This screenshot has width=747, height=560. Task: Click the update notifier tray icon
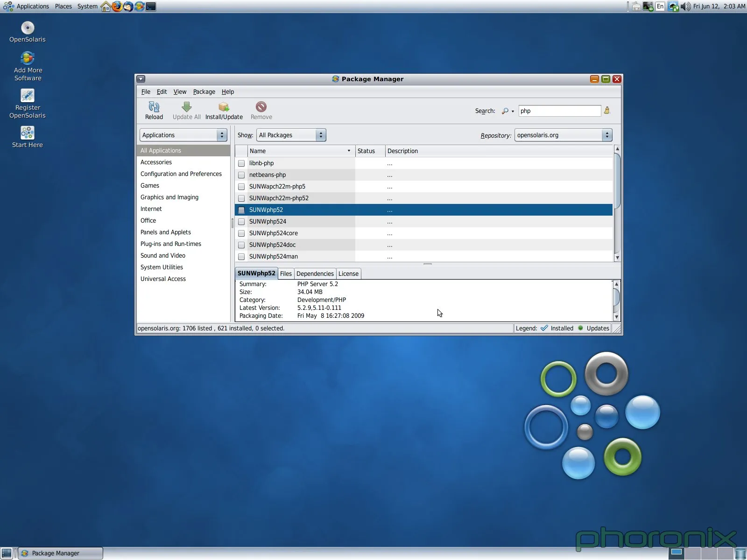coord(673,7)
